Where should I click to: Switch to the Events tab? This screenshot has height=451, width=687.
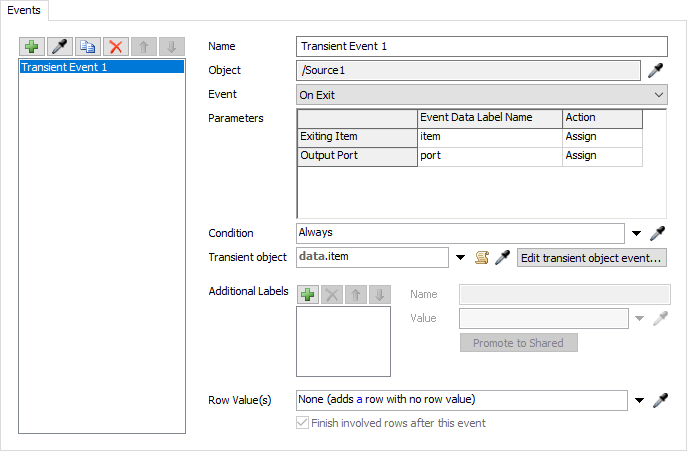(26, 9)
